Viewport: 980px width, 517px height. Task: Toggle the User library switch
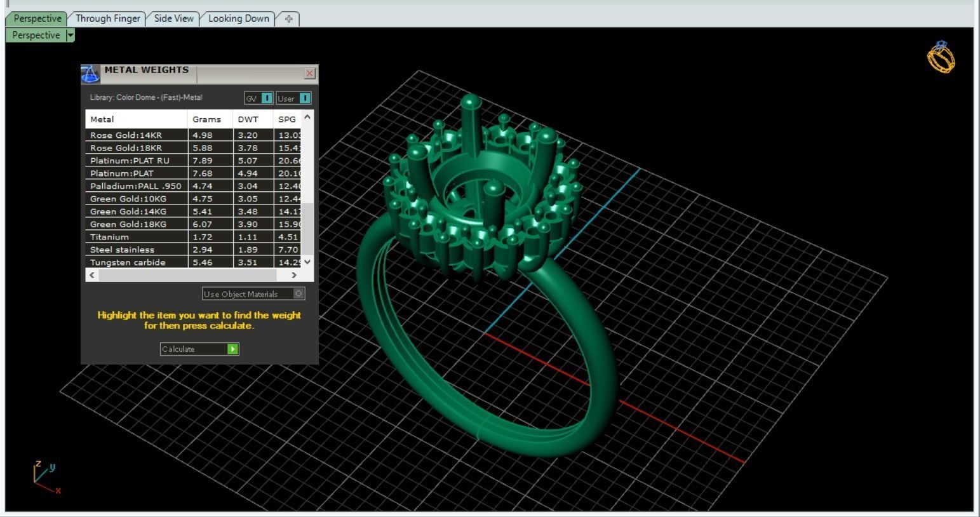coord(305,98)
